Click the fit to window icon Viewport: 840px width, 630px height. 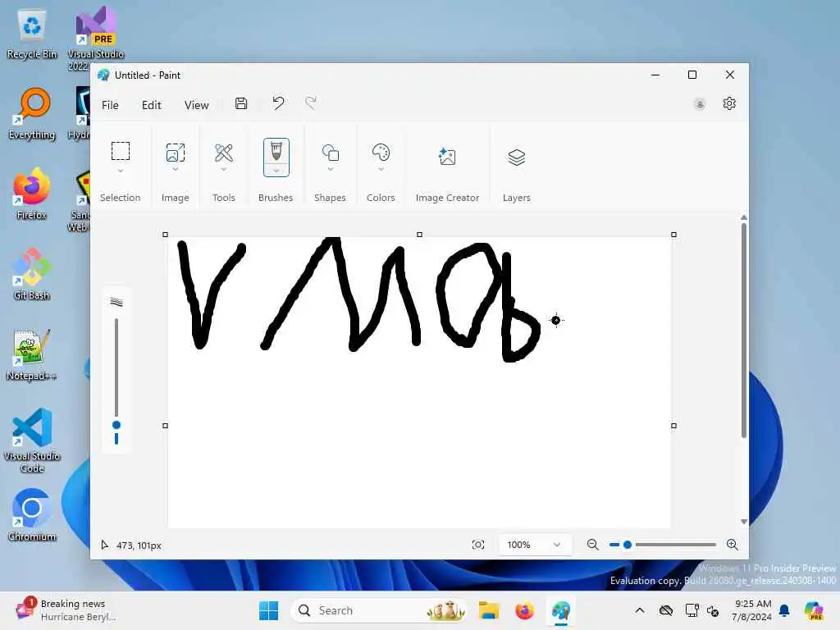click(478, 545)
